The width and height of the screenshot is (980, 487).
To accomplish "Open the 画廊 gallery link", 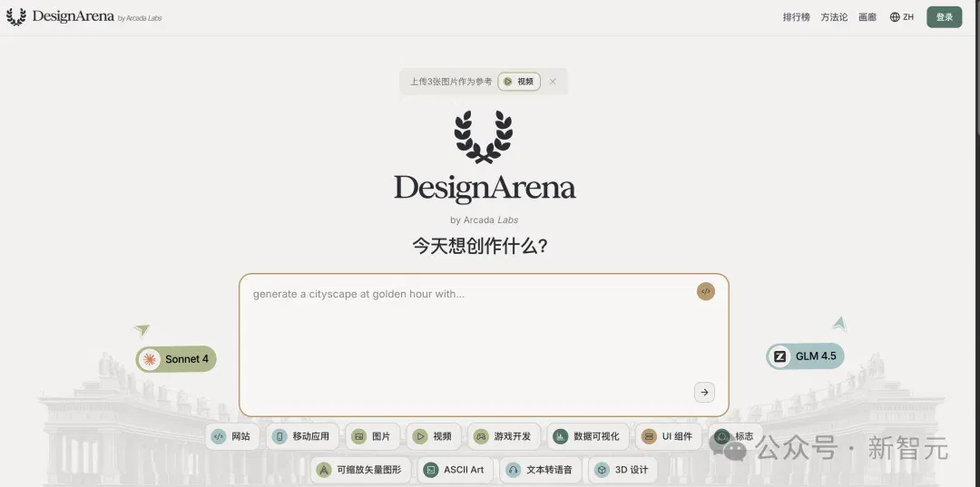I will tap(867, 17).
